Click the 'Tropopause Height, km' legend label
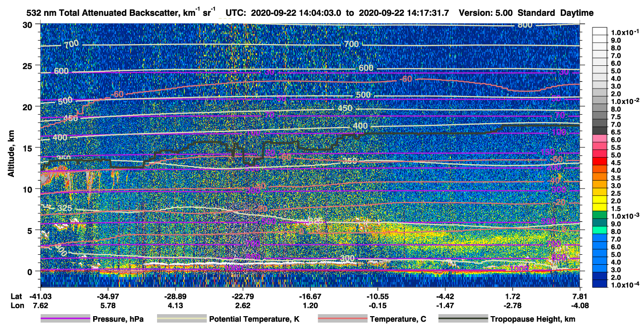Image resolution: width=644 pixels, height=330 pixels. point(533,319)
